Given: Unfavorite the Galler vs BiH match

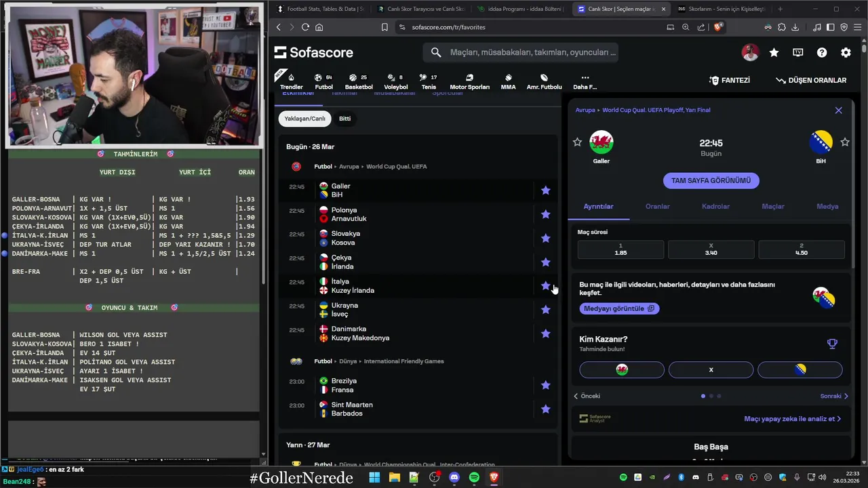Looking at the screenshot, I should click(545, 190).
